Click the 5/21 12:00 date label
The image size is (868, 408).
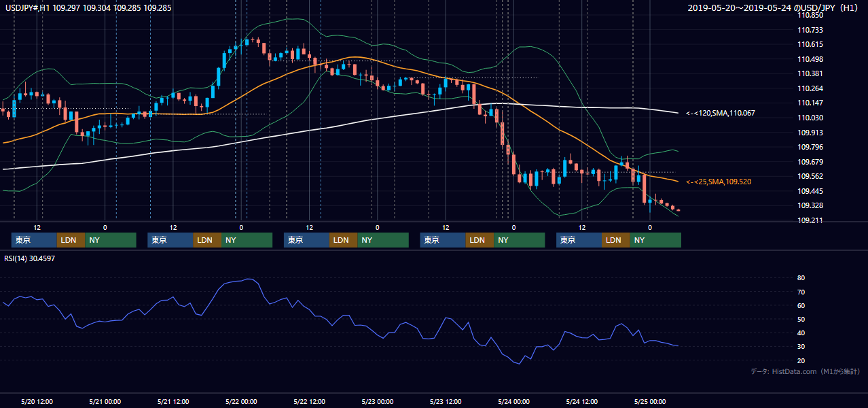click(x=173, y=401)
